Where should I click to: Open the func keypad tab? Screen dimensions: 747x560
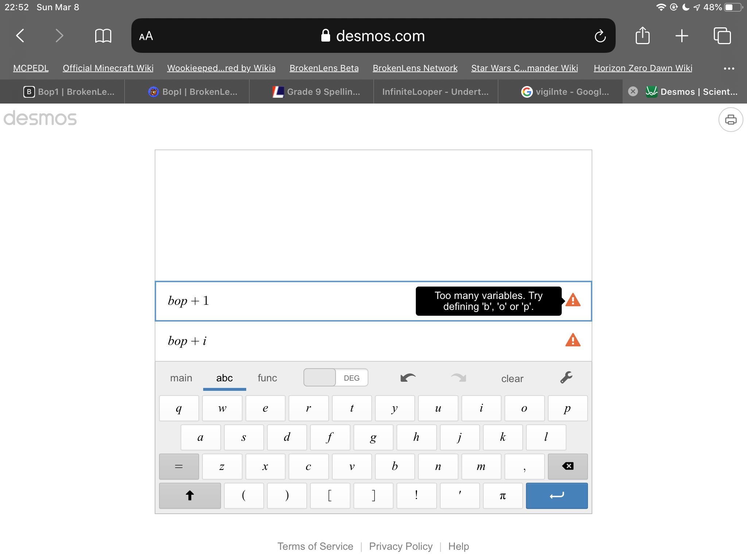coord(267,378)
